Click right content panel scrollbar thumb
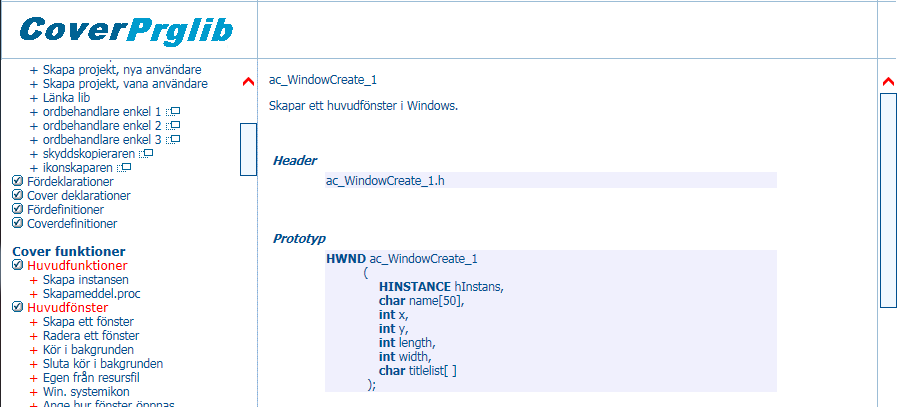Screen dimensions: 904x407 click(888, 201)
